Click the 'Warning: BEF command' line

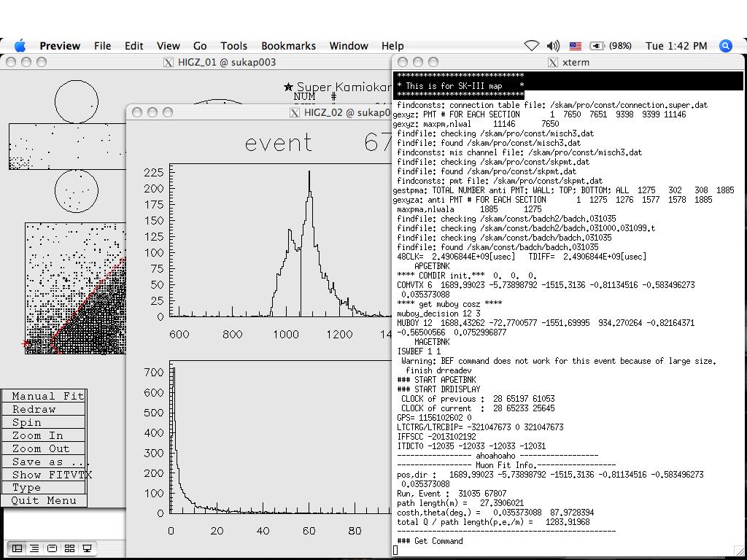coord(558,360)
